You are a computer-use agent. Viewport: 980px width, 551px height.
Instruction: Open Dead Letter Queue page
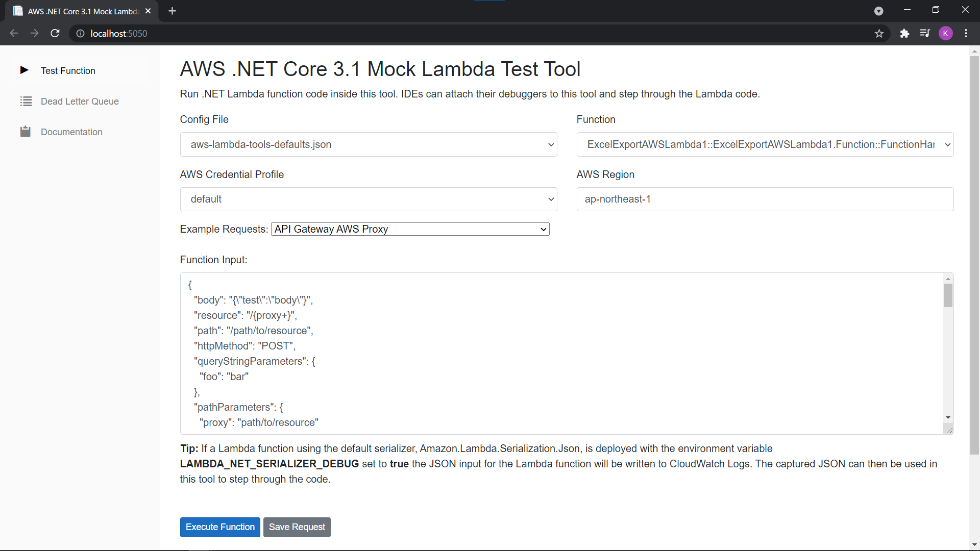pos(80,101)
